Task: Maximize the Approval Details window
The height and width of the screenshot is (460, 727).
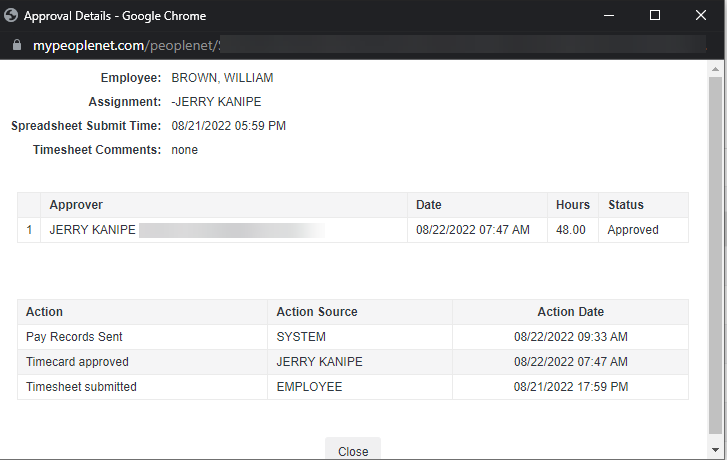Action: pyautogui.click(x=655, y=15)
